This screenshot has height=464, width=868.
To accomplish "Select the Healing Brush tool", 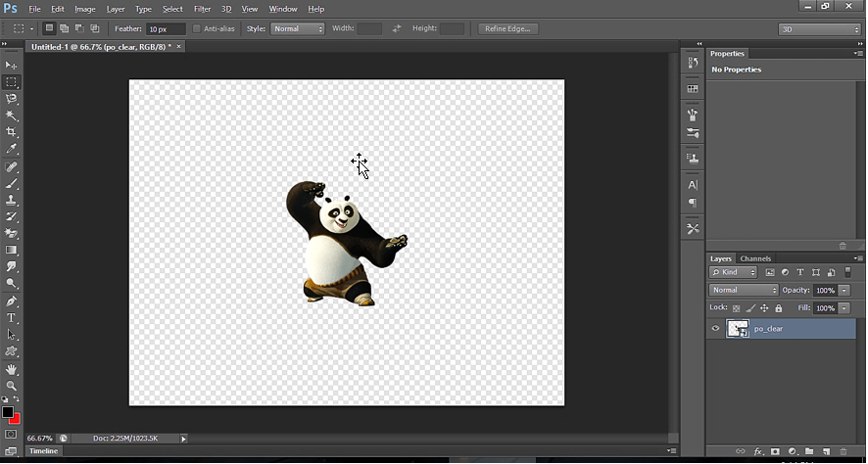I will (11, 166).
